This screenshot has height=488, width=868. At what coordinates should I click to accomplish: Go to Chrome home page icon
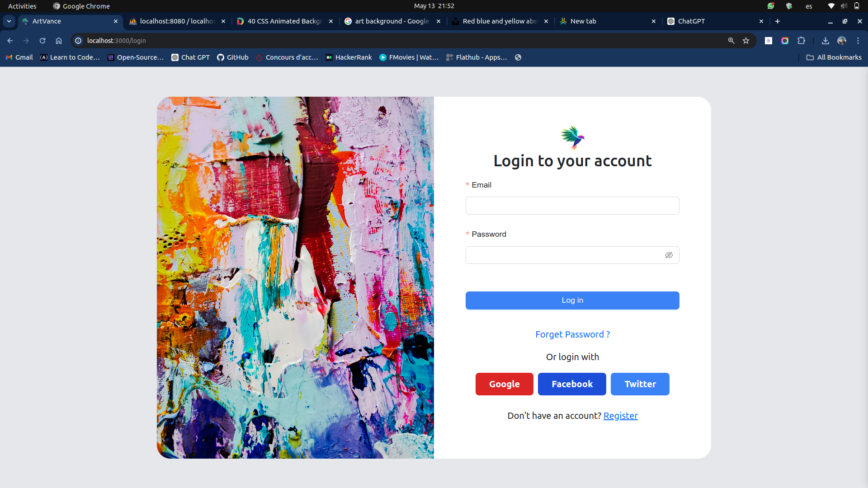click(x=59, y=41)
